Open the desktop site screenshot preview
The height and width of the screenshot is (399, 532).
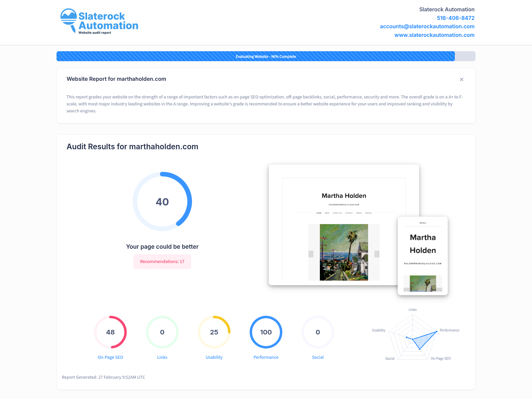[344, 225]
